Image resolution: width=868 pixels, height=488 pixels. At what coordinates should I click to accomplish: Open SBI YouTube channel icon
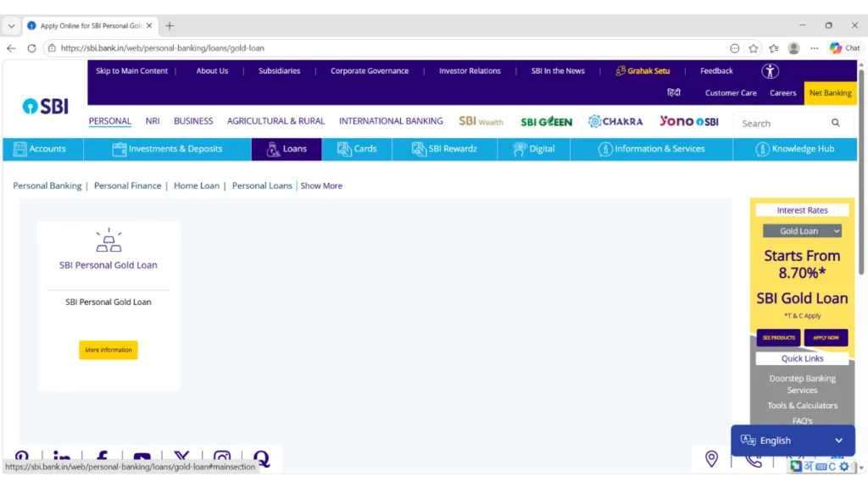142,458
